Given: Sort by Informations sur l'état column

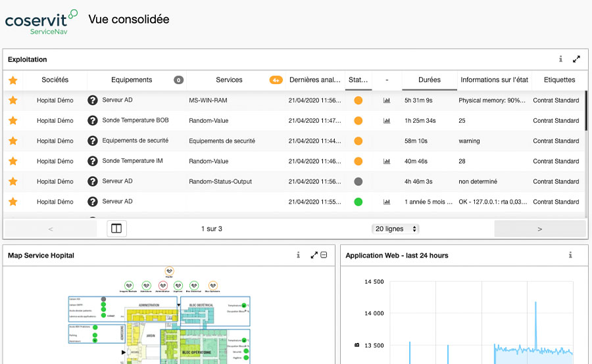Looking at the screenshot, I should [x=494, y=80].
